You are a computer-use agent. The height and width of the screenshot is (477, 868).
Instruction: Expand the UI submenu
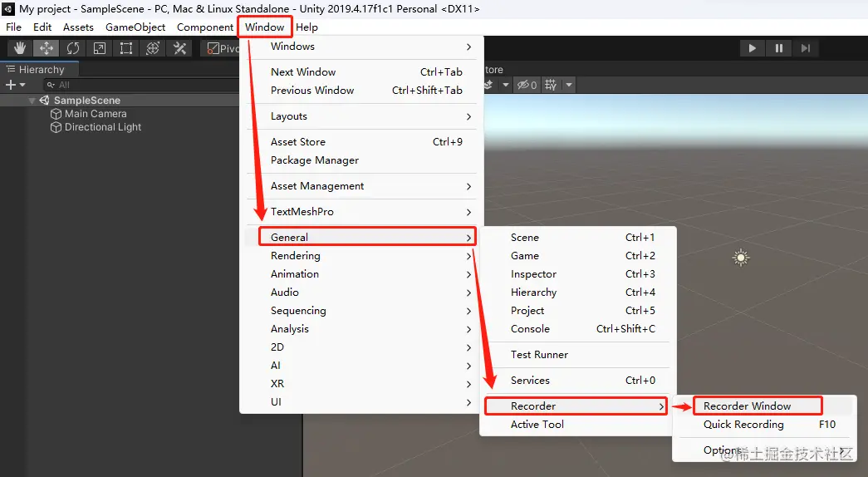(361, 401)
